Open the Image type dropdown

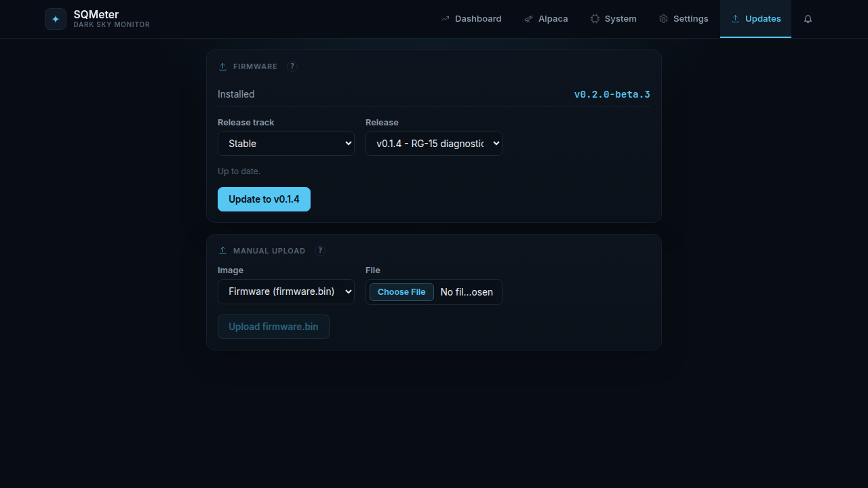coord(286,291)
